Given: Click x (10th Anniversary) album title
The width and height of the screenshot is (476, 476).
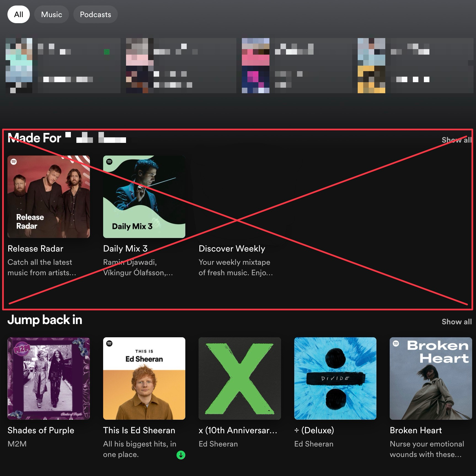Looking at the screenshot, I should (238, 430).
